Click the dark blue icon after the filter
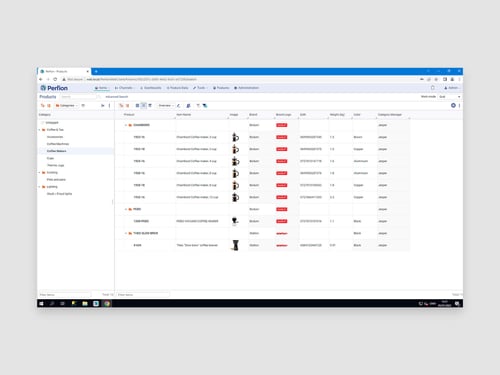 [205, 106]
